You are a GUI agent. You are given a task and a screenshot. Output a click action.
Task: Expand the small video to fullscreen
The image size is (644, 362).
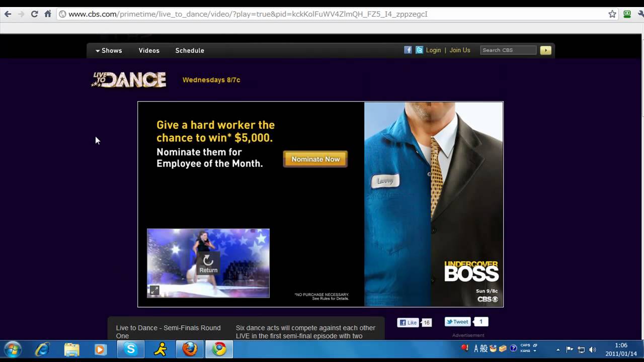pyautogui.click(x=154, y=290)
